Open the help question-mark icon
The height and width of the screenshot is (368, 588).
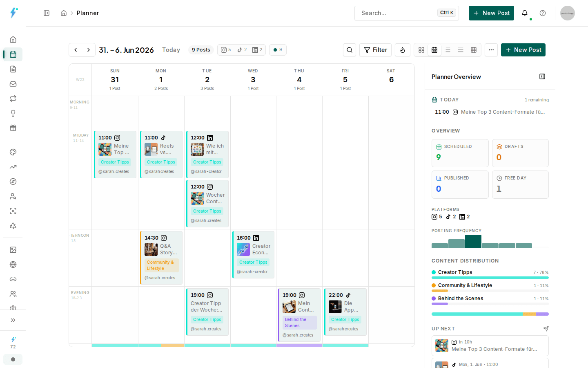tap(543, 13)
